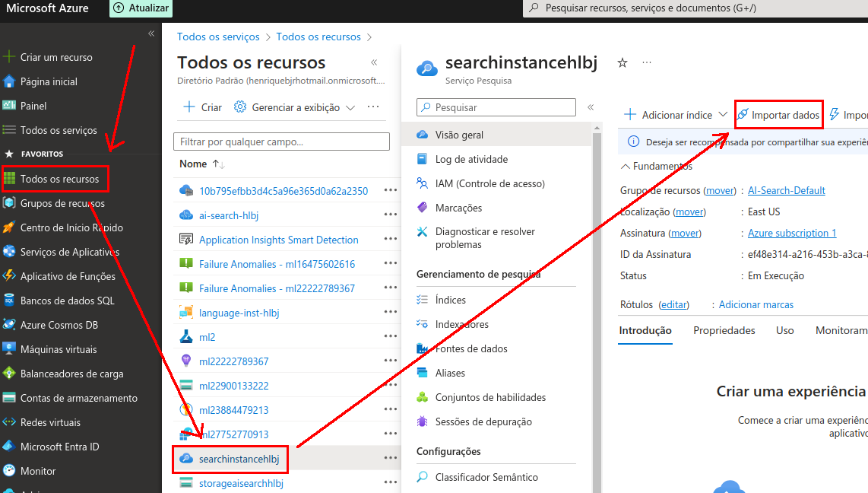
Task: Open Grupos de recursos cube icon
Action: 9,202
